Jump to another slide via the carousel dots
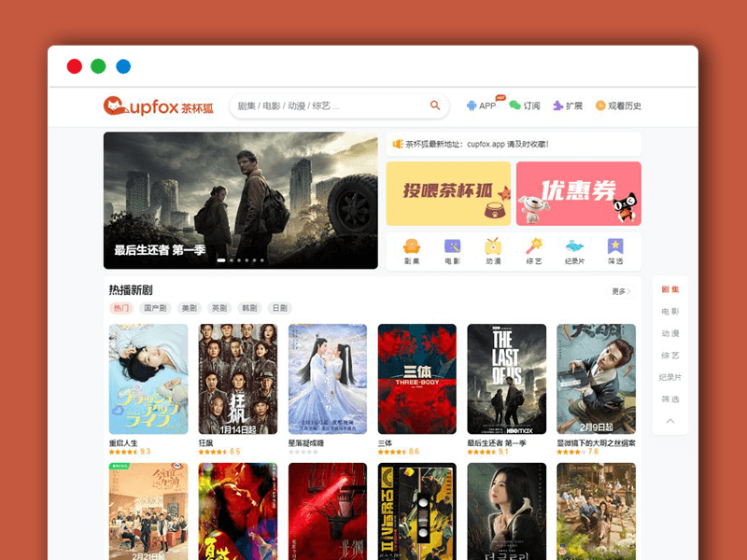Viewport: 747px width, 560px height. coord(241,262)
